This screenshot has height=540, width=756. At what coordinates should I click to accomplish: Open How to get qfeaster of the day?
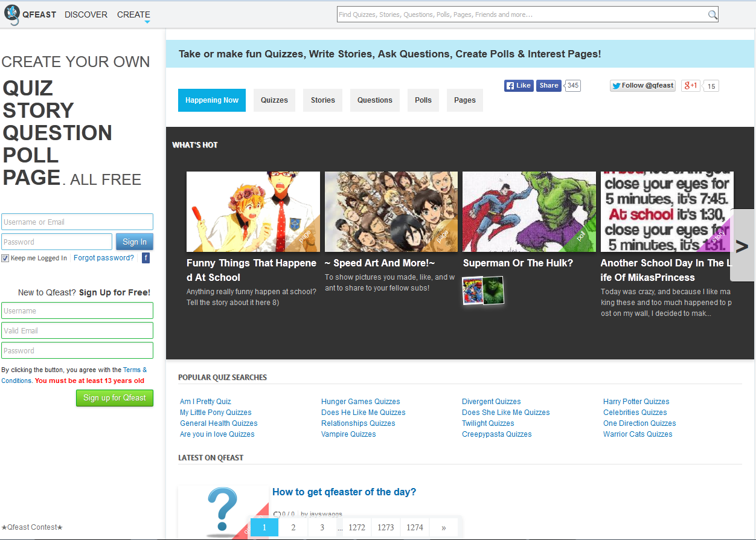344,492
